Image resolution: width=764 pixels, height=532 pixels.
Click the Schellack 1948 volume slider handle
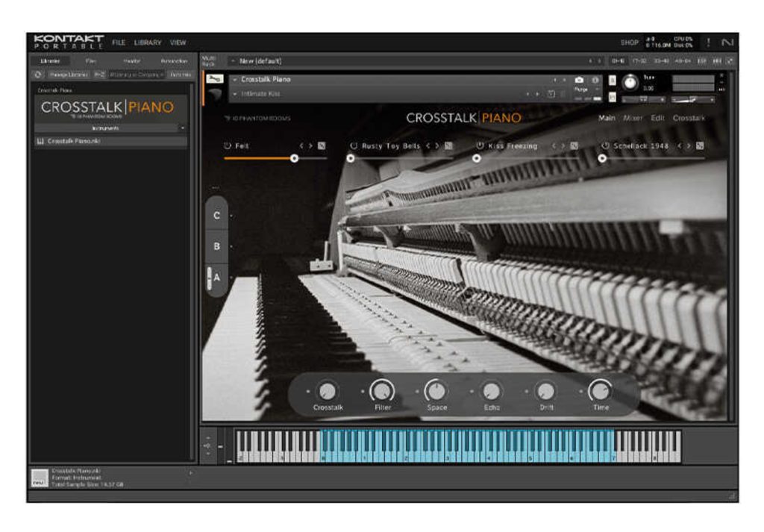[x=602, y=158]
